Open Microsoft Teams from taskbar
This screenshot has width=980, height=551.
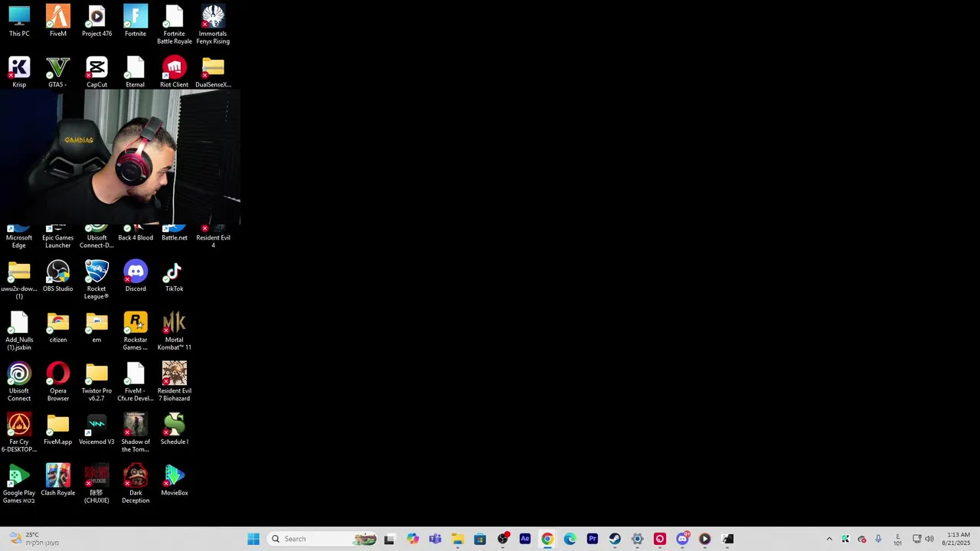pyautogui.click(x=435, y=539)
